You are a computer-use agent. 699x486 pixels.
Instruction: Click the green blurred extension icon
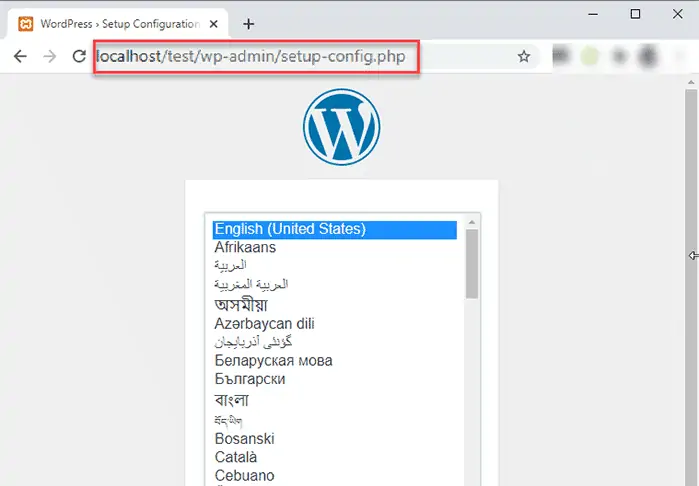pyautogui.click(x=589, y=57)
